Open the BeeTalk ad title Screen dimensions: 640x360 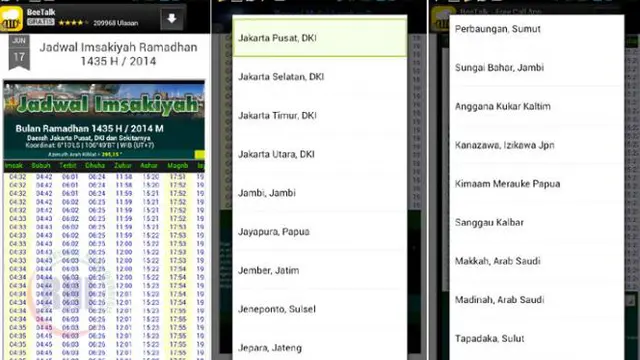(x=41, y=12)
